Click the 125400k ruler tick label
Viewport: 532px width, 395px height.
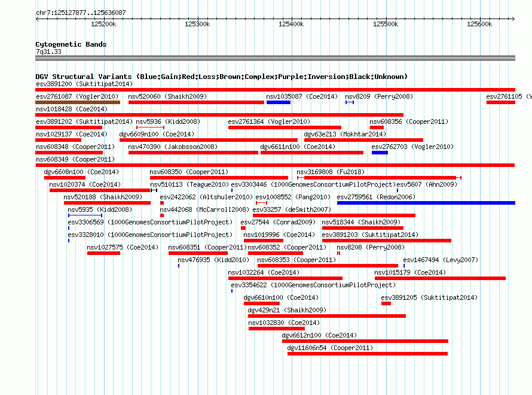click(291, 24)
